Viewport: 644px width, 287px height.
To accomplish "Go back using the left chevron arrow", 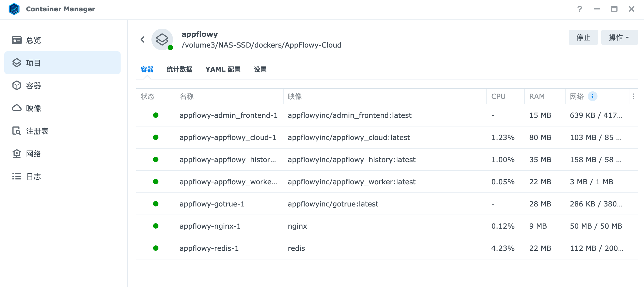I will point(143,39).
